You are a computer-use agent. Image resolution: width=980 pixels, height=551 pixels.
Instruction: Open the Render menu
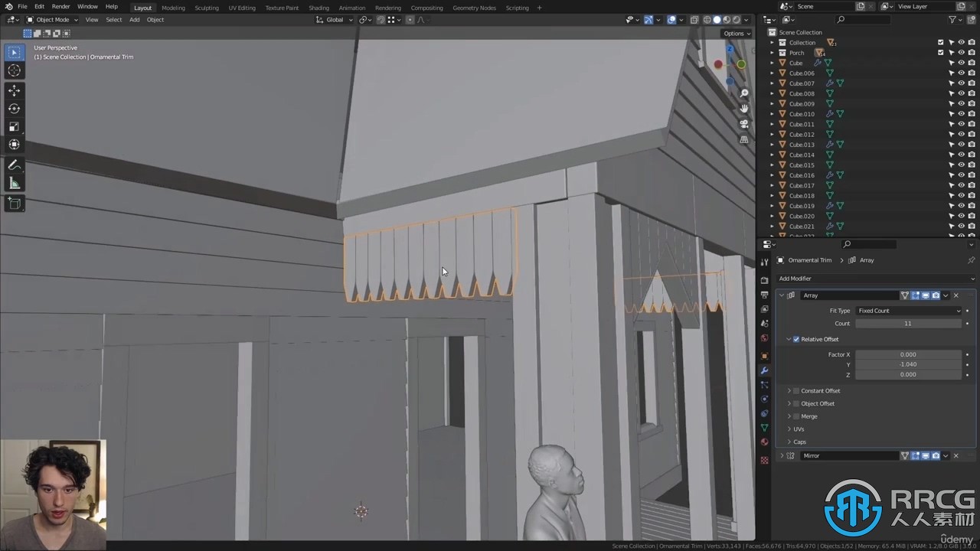60,7
